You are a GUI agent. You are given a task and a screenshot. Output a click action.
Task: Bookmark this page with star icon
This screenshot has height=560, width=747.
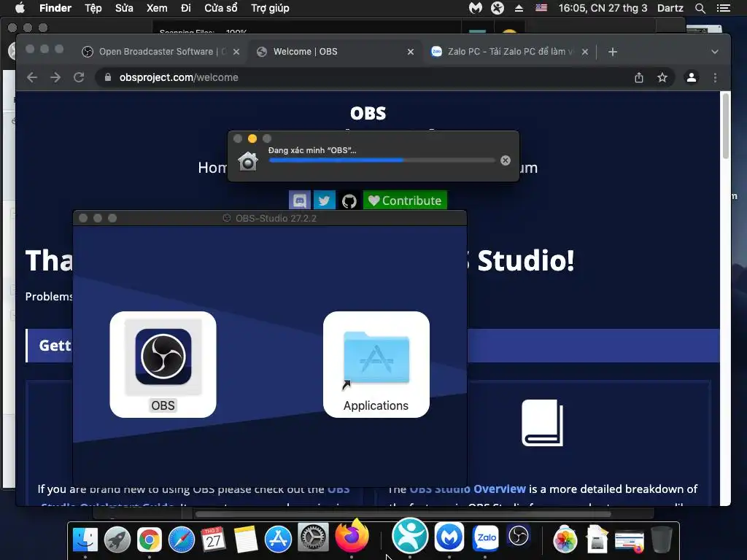tap(662, 77)
